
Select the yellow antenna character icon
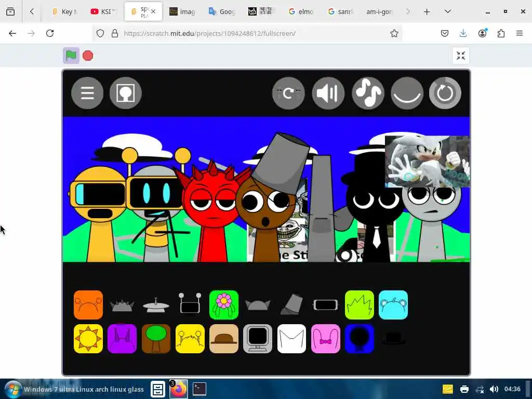190,339
